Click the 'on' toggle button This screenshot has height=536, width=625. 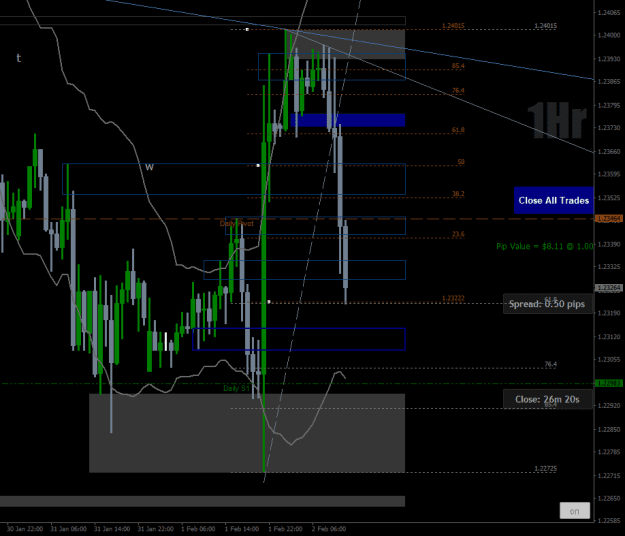click(x=574, y=511)
